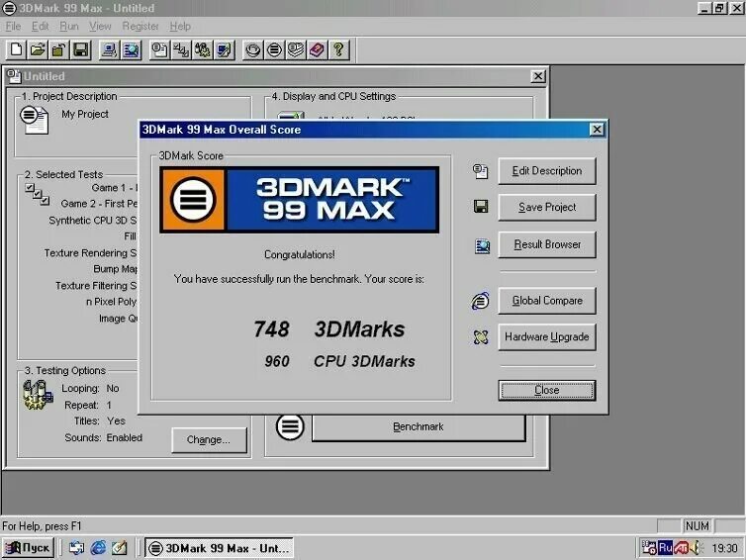This screenshot has height=560, width=746.
Task: Click the floppy disk Save toolbar icon
Action: point(80,49)
